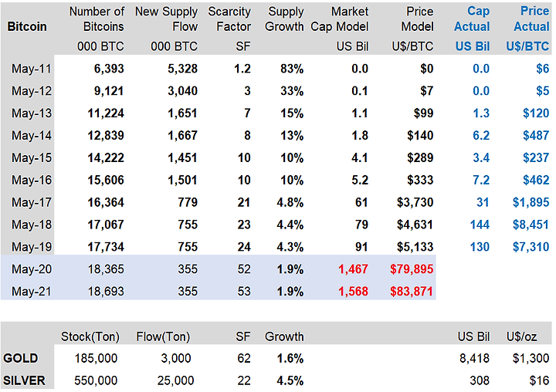
Task: Select the 17,734 number of bitcoins cell
Action: (x=105, y=247)
